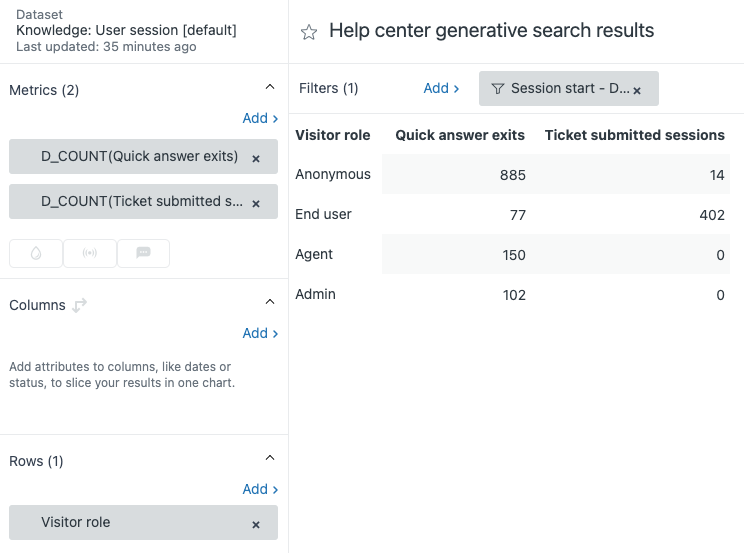Image resolution: width=744 pixels, height=553 pixels.
Task: Add an attribute to rows
Action: click(x=260, y=489)
